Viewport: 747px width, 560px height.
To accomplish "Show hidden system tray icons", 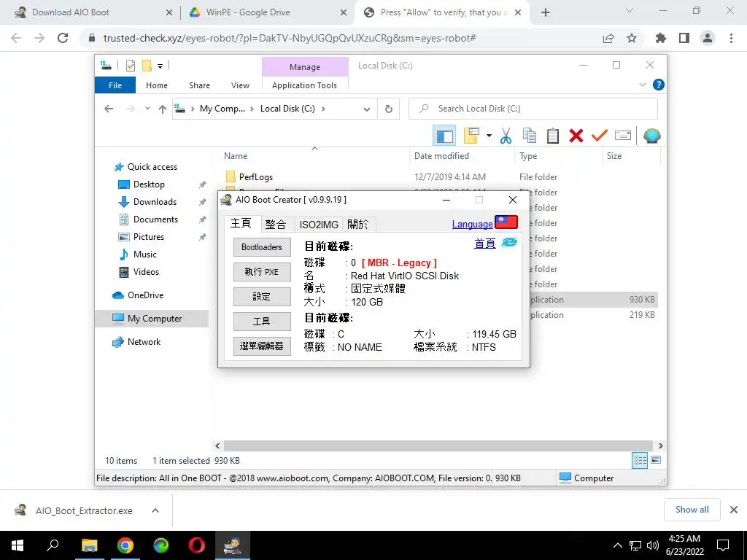I will pos(617,545).
